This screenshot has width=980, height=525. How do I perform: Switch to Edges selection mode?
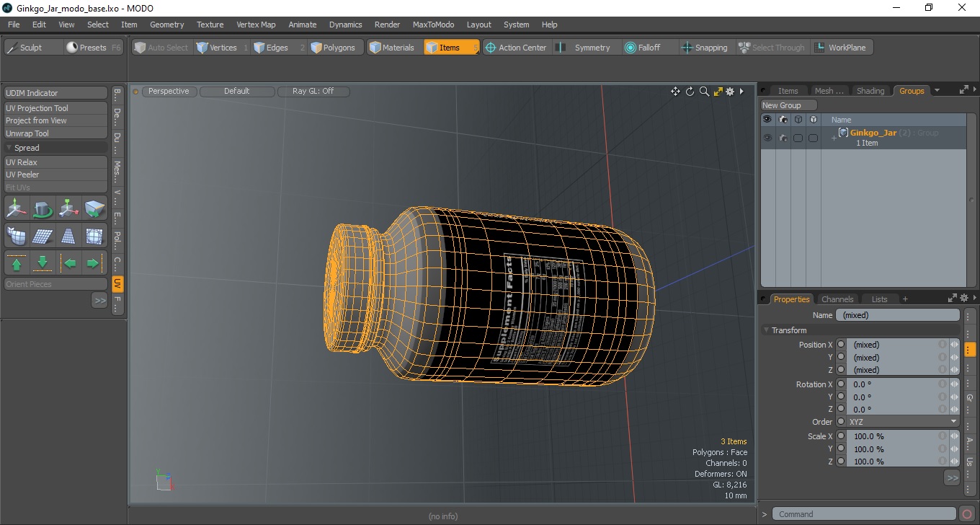coord(278,48)
